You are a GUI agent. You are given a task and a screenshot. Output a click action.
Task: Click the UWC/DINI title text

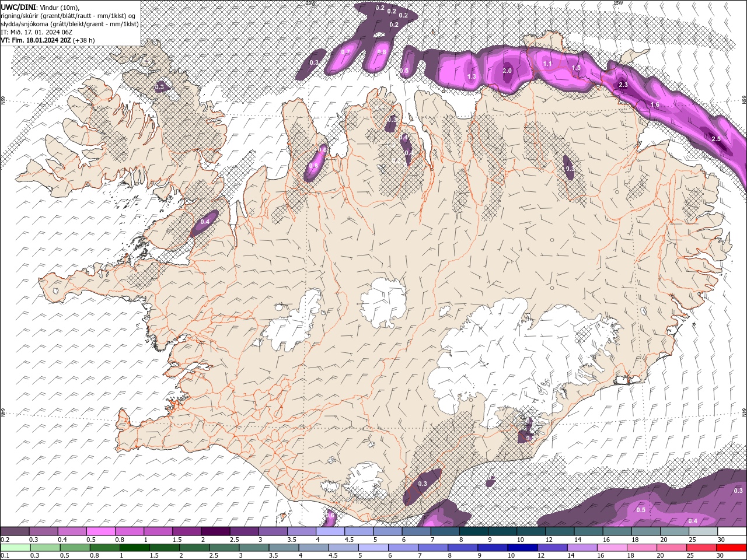click(18, 7)
